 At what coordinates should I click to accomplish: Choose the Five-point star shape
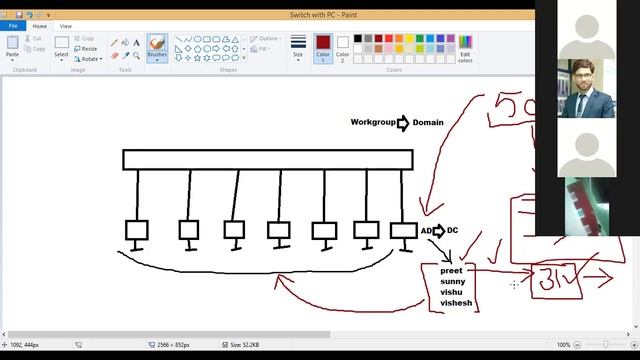198,58
